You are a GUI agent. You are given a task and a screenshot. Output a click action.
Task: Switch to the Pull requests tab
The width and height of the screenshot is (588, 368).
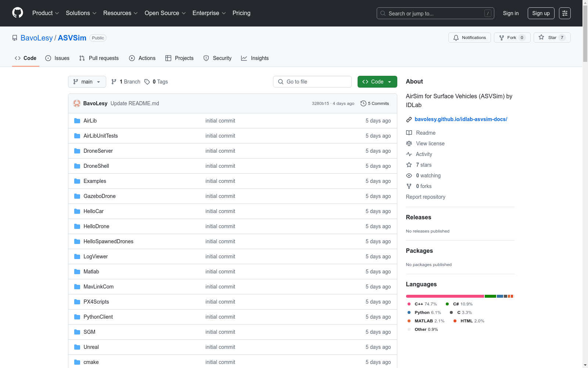click(99, 58)
